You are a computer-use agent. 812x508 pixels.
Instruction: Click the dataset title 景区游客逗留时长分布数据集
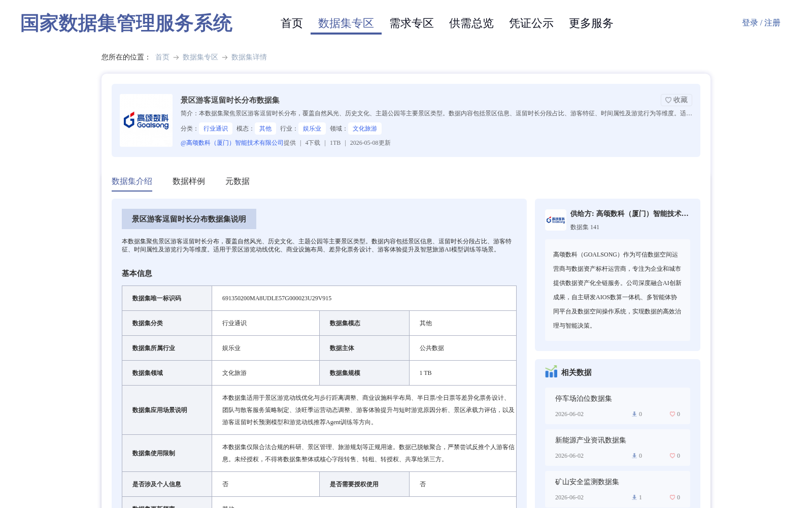coord(230,100)
